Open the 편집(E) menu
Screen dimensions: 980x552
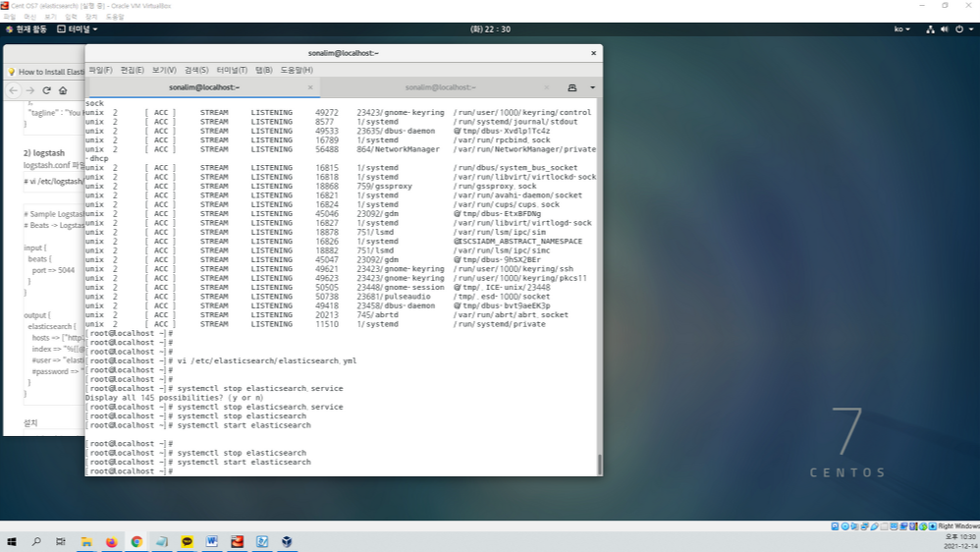[x=132, y=70]
